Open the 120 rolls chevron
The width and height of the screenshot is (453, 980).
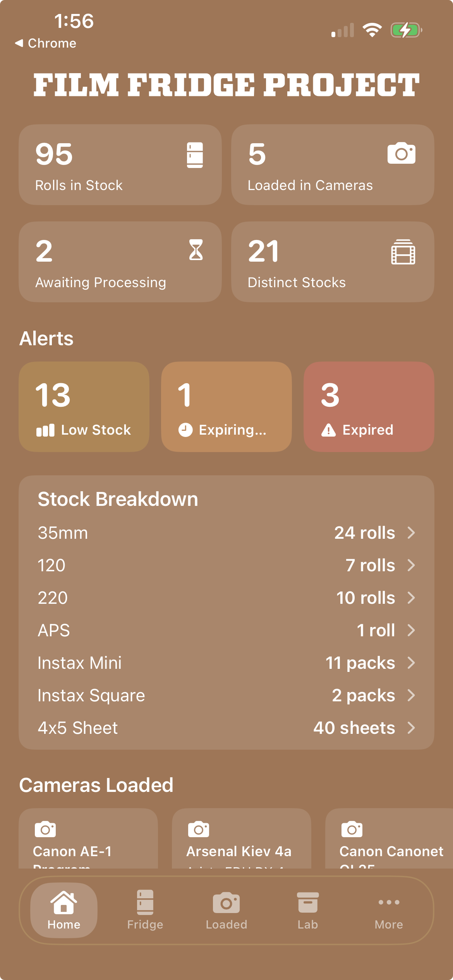coord(411,565)
